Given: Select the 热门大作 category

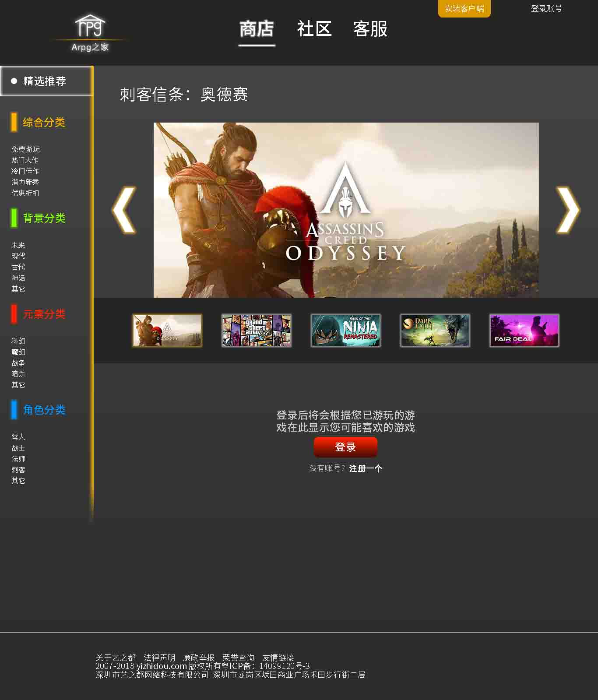Looking at the screenshot, I should tap(25, 160).
